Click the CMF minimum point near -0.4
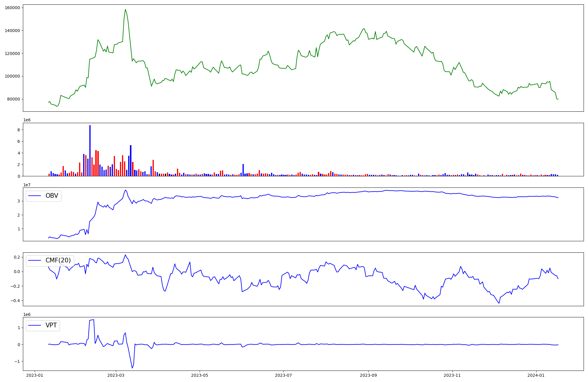The image size is (588, 382). (x=499, y=303)
